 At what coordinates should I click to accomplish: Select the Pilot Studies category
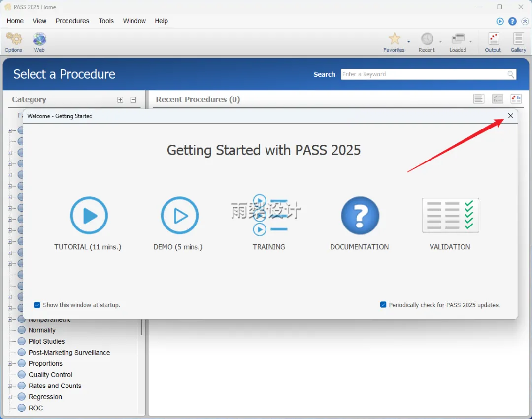[46, 341]
